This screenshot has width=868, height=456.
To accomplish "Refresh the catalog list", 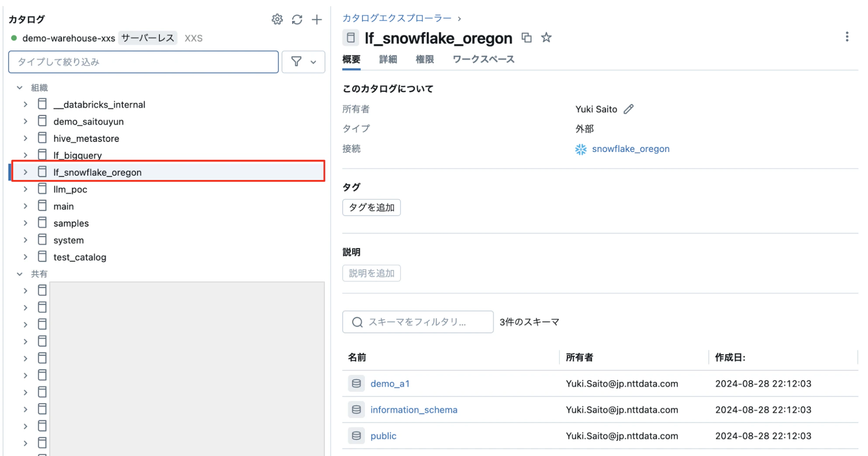I will pyautogui.click(x=297, y=19).
